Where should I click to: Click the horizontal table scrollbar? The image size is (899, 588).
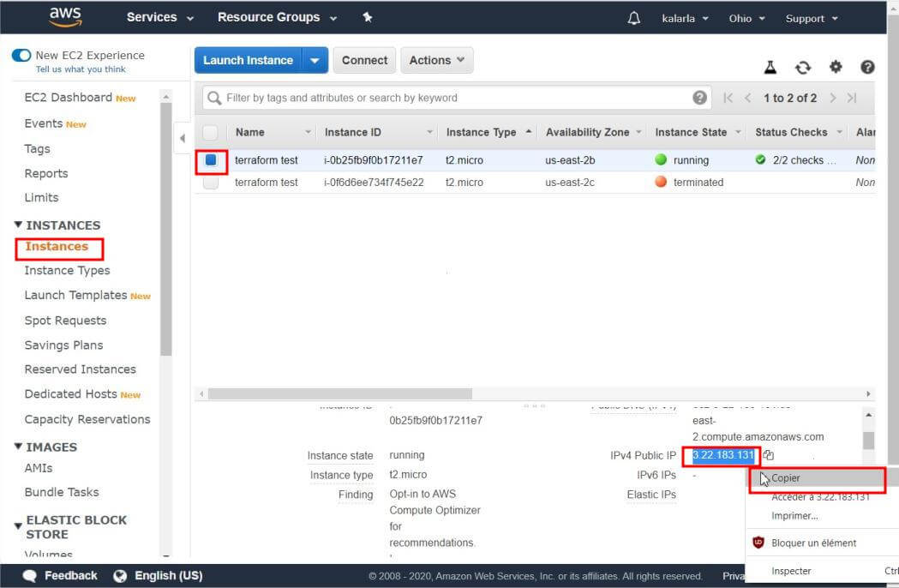pyautogui.click(x=339, y=393)
